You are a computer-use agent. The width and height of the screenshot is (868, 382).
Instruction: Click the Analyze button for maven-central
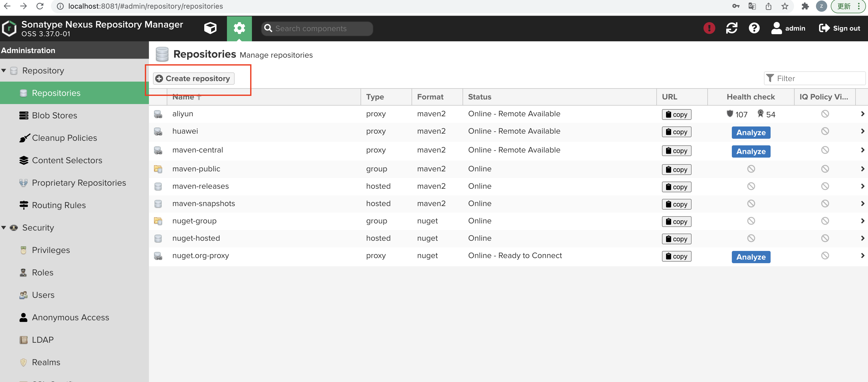[x=751, y=151]
